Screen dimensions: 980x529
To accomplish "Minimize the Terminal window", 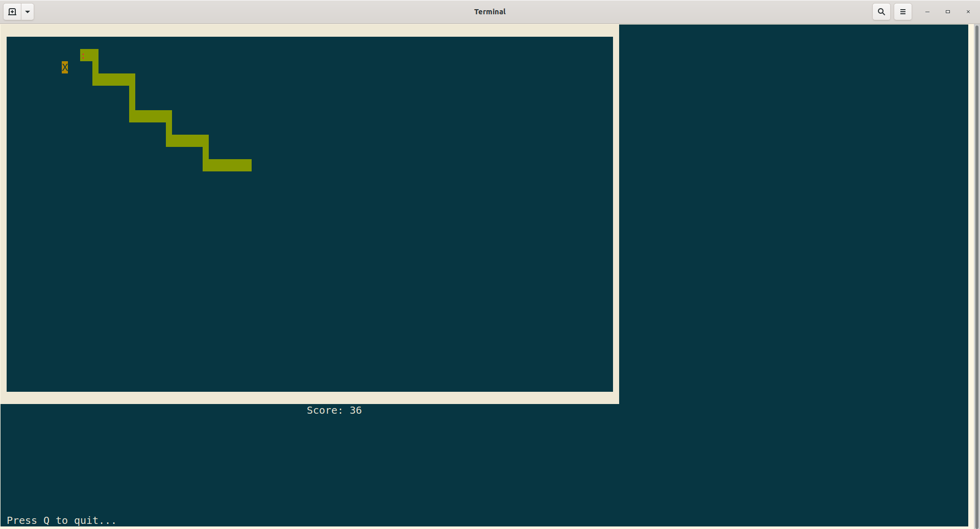I will click(x=927, y=11).
